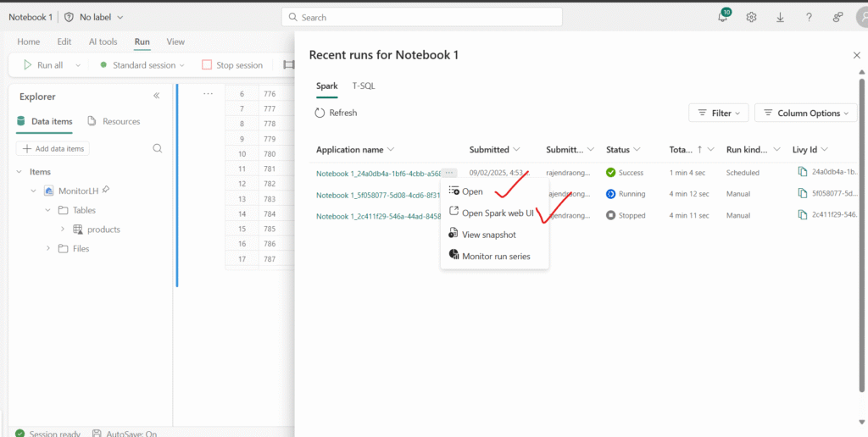Click the Session ready green check icon
The image size is (868, 437).
click(20, 434)
